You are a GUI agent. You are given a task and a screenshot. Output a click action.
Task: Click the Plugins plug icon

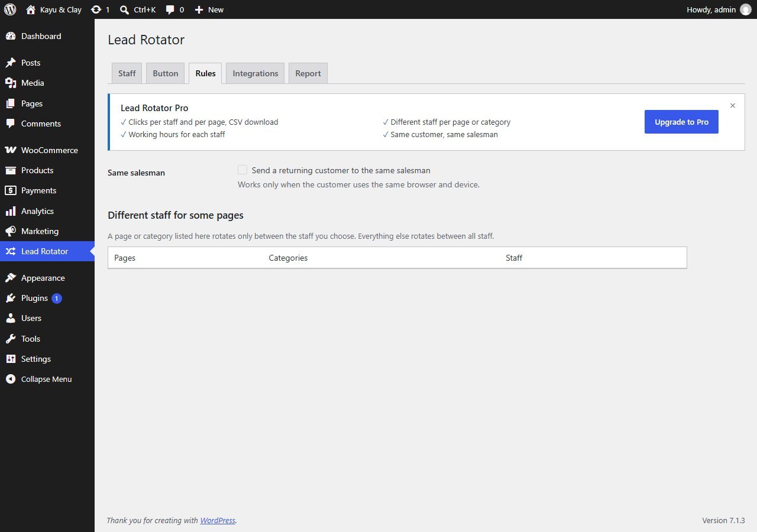coord(11,298)
